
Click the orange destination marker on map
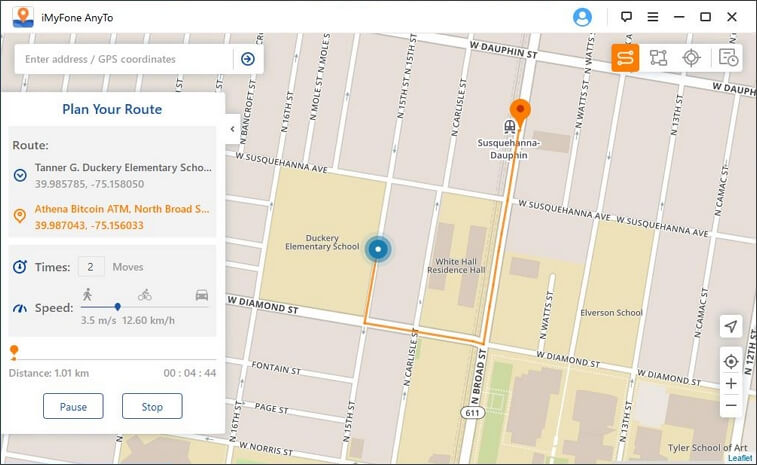point(520,112)
